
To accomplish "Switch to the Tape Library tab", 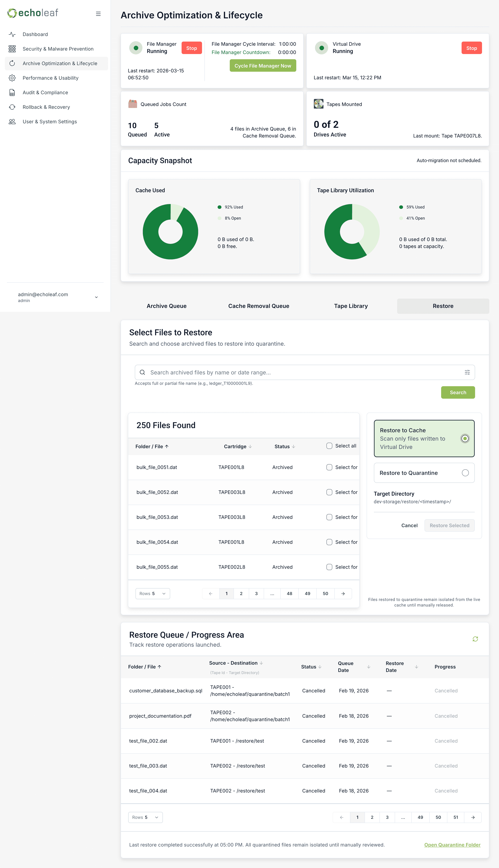I will click(x=351, y=306).
